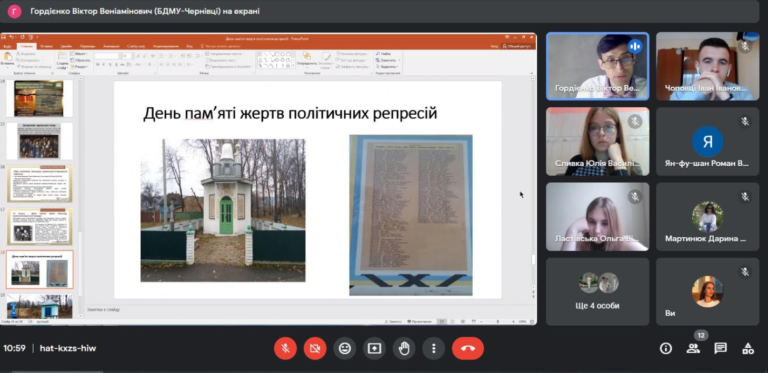
Task: Open meeting details info icon
Action: [x=666, y=349]
